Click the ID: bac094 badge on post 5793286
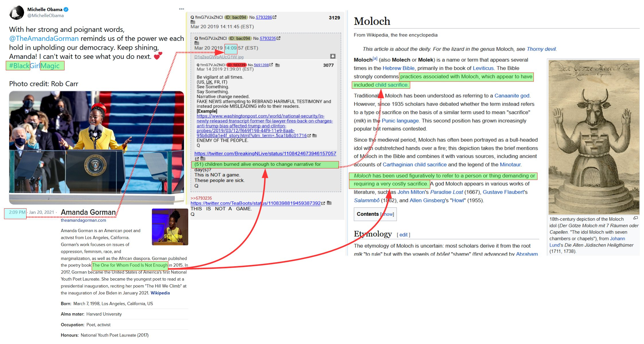Image resolution: width=644 pixels, height=344 pixels. 235,17
